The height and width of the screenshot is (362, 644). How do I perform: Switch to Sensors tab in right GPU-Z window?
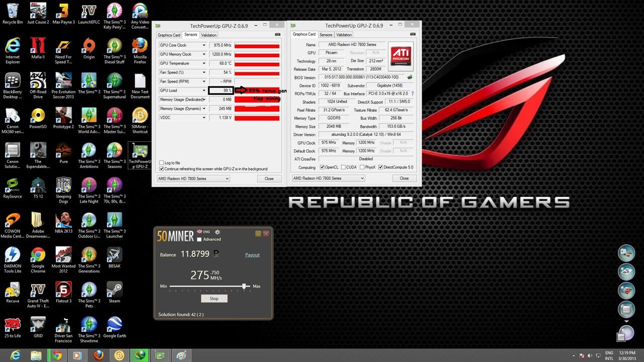click(x=326, y=35)
